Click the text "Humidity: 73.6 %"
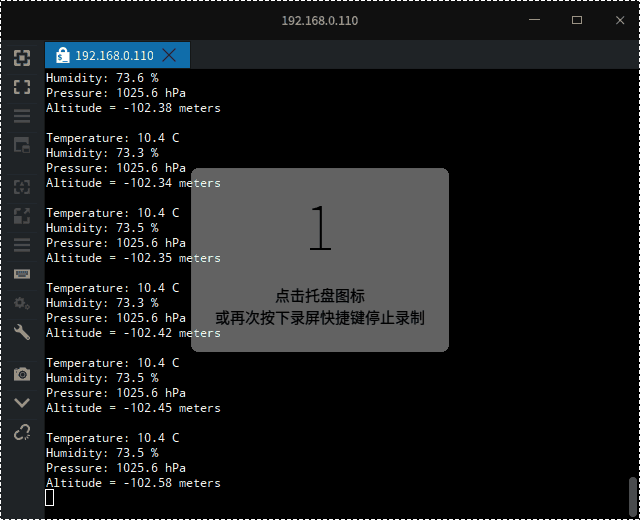This screenshot has width=640, height=520. [102, 78]
